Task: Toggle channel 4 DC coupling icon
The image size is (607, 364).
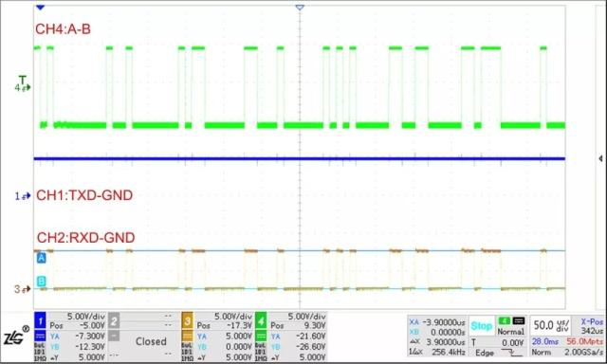Action: point(261,336)
